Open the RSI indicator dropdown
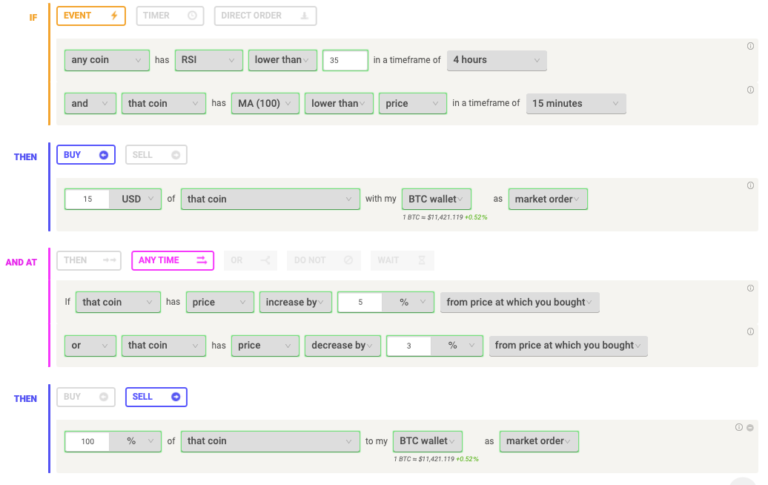Viewport: 768px width, 485px height. [x=209, y=60]
